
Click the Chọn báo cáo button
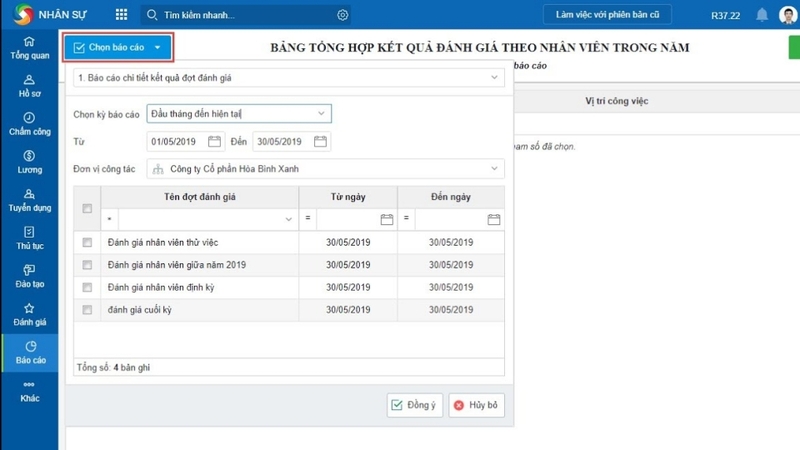click(x=117, y=47)
